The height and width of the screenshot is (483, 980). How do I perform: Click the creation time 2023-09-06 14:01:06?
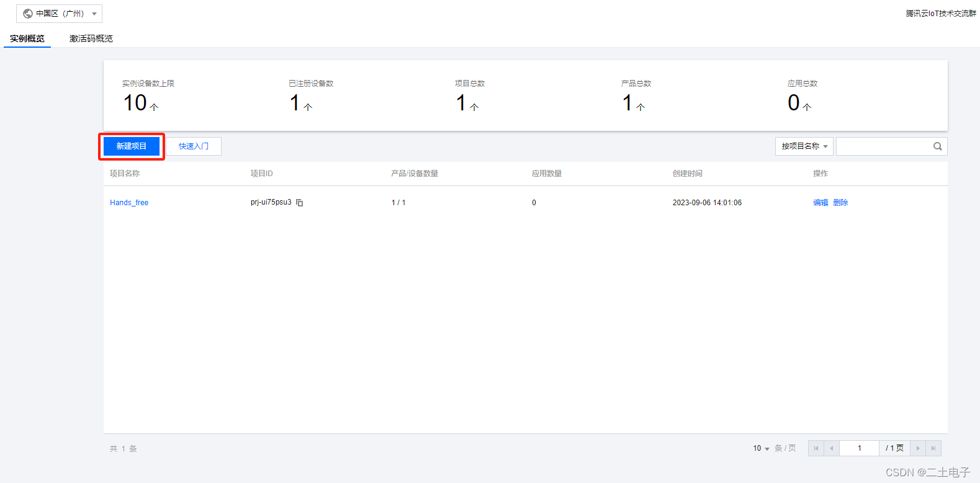pyautogui.click(x=707, y=203)
